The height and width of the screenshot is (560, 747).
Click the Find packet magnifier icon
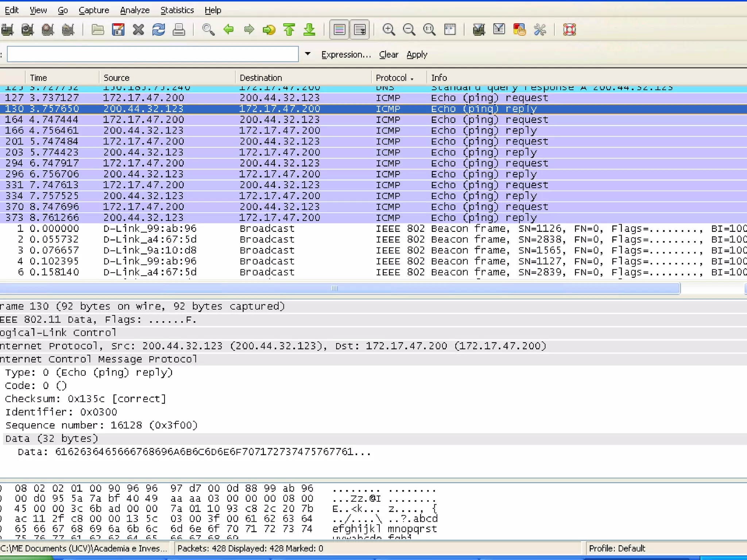[208, 30]
